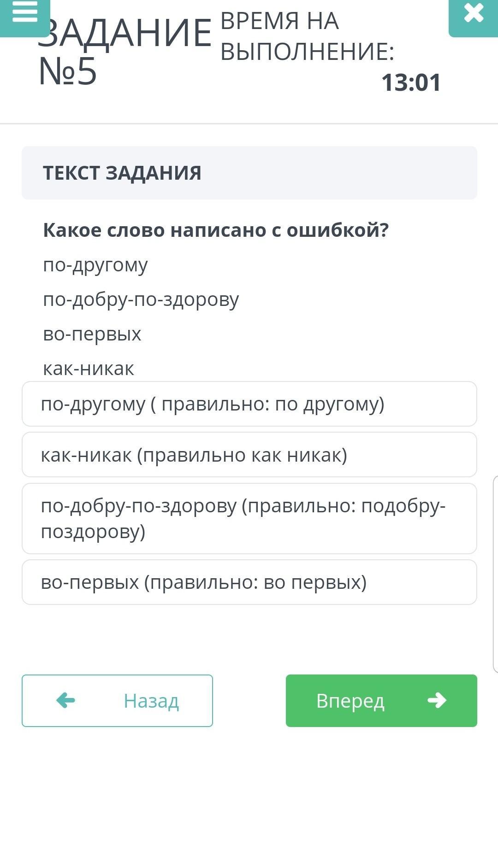Click the right arrow icon on Вперед
This screenshot has height=868, width=498.
[x=437, y=700]
